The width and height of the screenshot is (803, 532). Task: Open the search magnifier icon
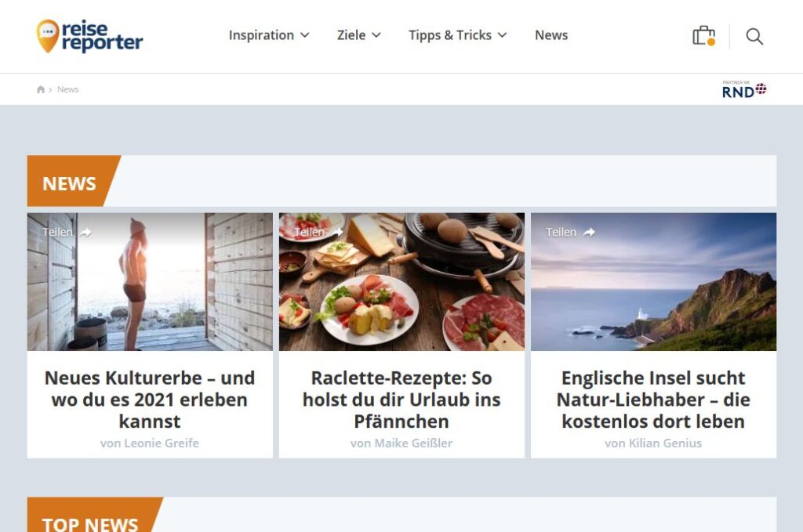click(x=754, y=36)
